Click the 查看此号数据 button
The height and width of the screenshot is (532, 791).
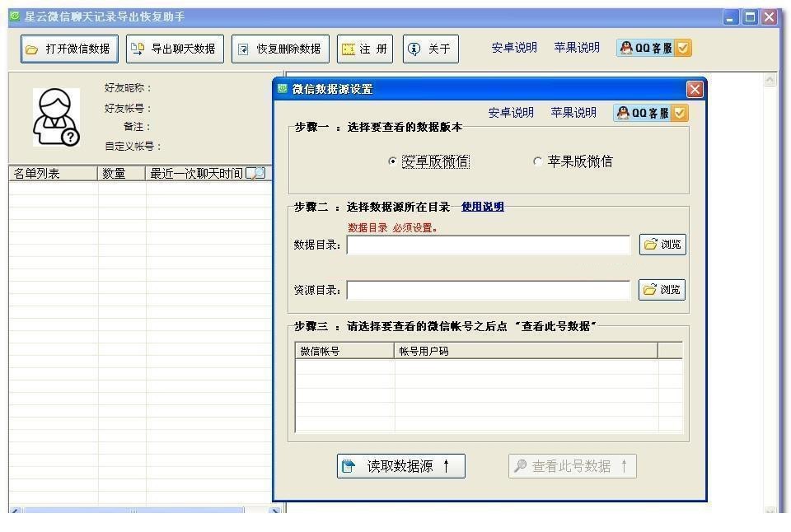coord(573,466)
